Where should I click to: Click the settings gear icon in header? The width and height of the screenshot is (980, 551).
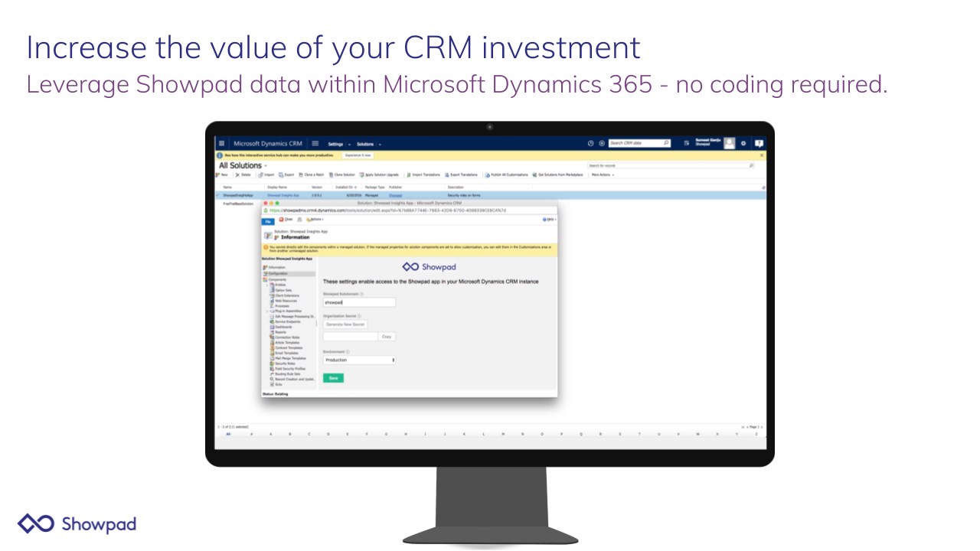pos(743,143)
